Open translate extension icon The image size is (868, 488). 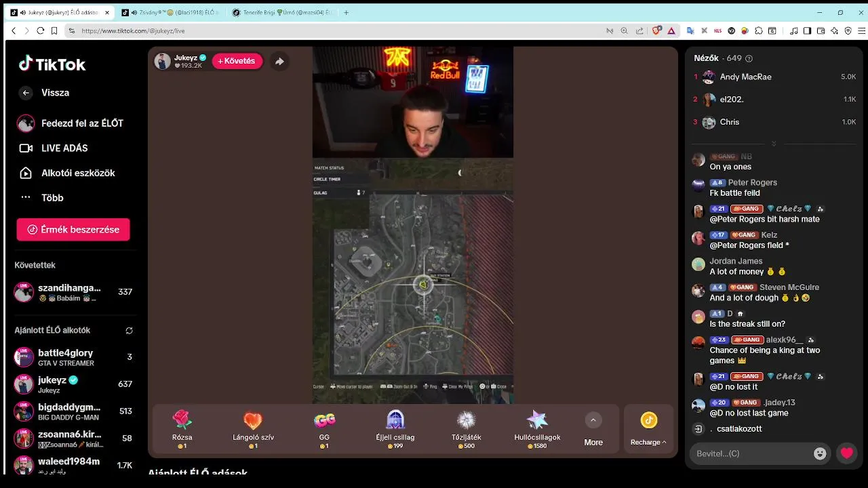(x=690, y=30)
